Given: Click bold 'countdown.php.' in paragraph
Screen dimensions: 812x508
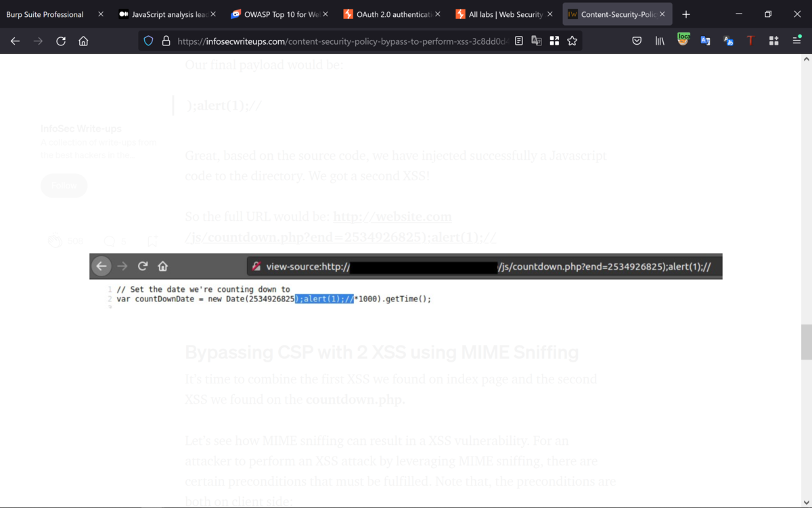Looking at the screenshot, I should (355, 399).
